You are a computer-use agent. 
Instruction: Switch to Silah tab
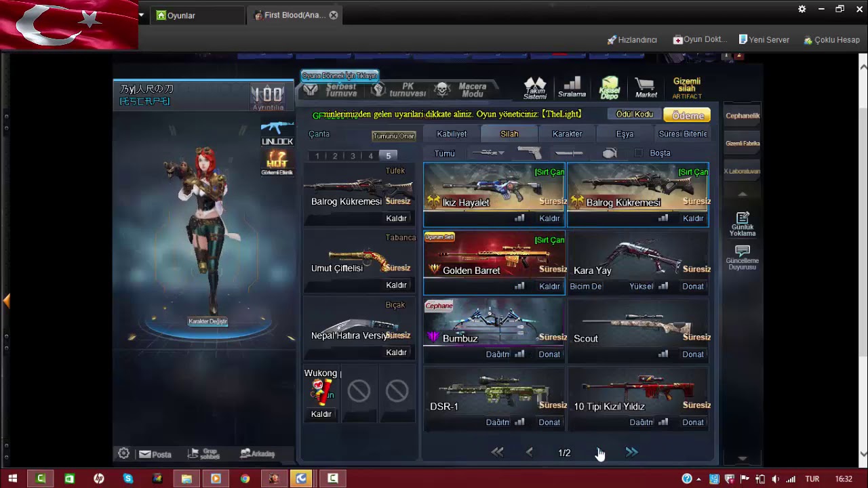509,134
